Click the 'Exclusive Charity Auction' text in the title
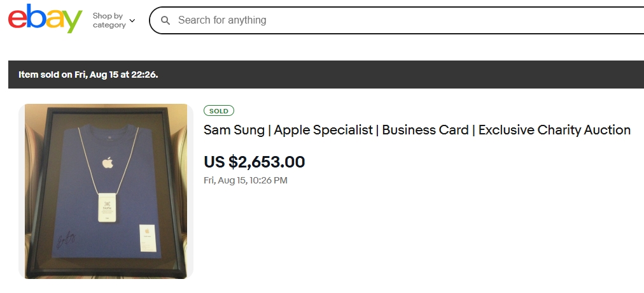Viewport: 644px width, 293px height. point(554,130)
